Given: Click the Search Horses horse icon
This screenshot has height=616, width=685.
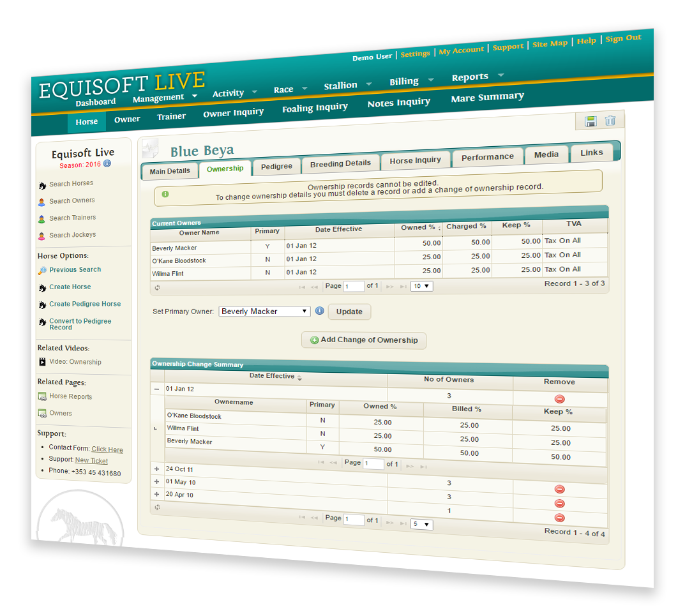Looking at the screenshot, I should coord(42,186).
